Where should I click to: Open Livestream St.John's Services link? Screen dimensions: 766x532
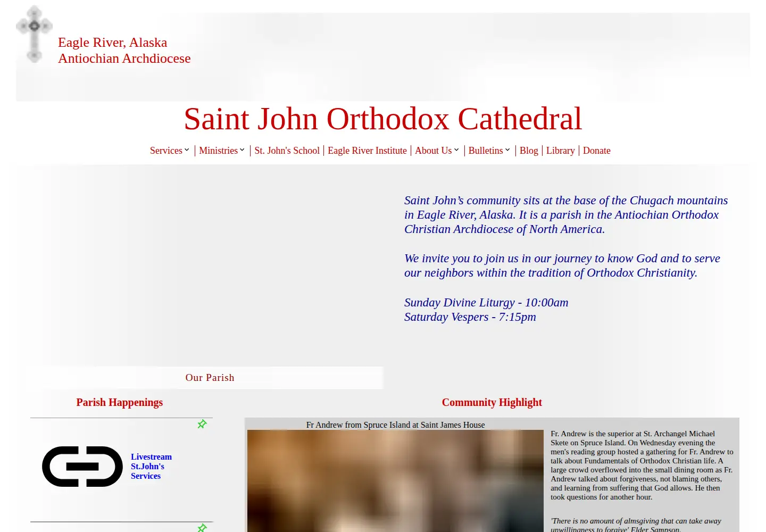[151, 467]
